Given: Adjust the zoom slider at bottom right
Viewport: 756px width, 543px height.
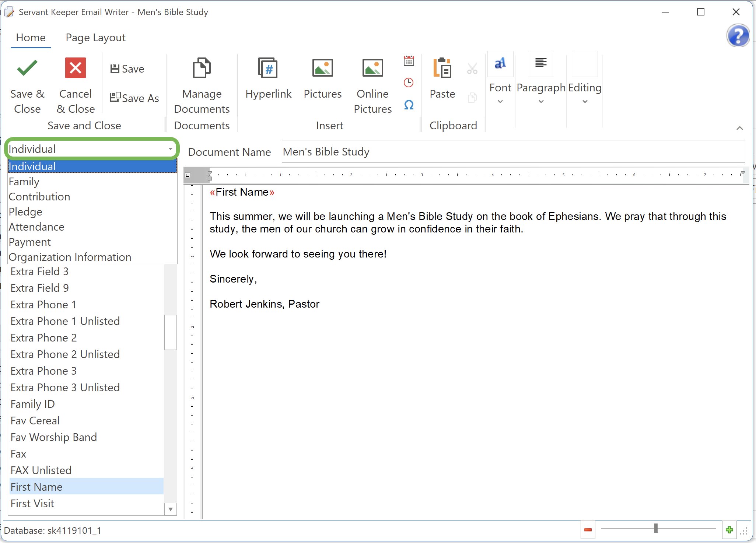Looking at the screenshot, I should pyautogui.click(x=657, y=529).
